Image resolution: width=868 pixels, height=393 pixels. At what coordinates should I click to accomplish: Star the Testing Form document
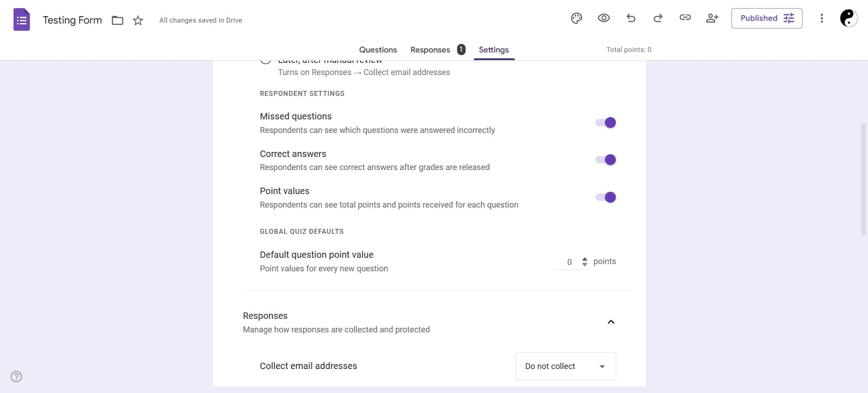click(138, 20)
